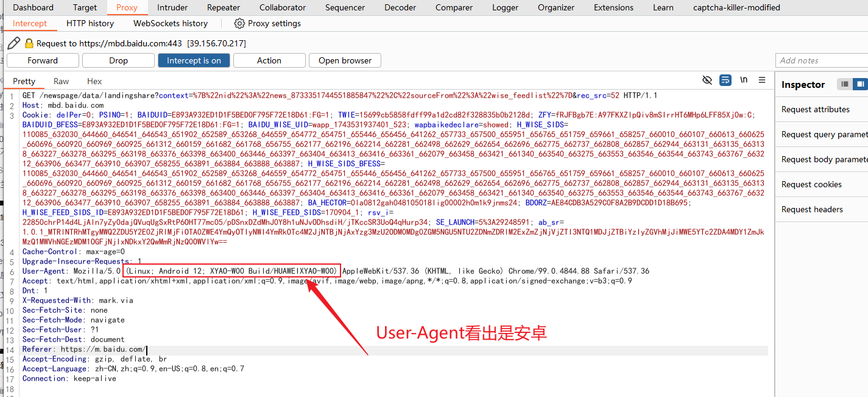Viewport: 868px width, 397px height.
Task: Select the Proxy tab
Action: point(127,7)
